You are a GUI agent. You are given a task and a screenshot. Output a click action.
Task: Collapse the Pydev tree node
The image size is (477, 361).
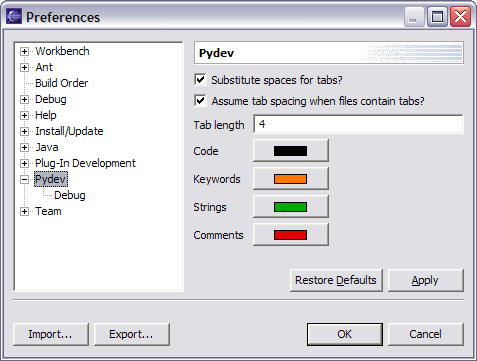coord(24,179)
